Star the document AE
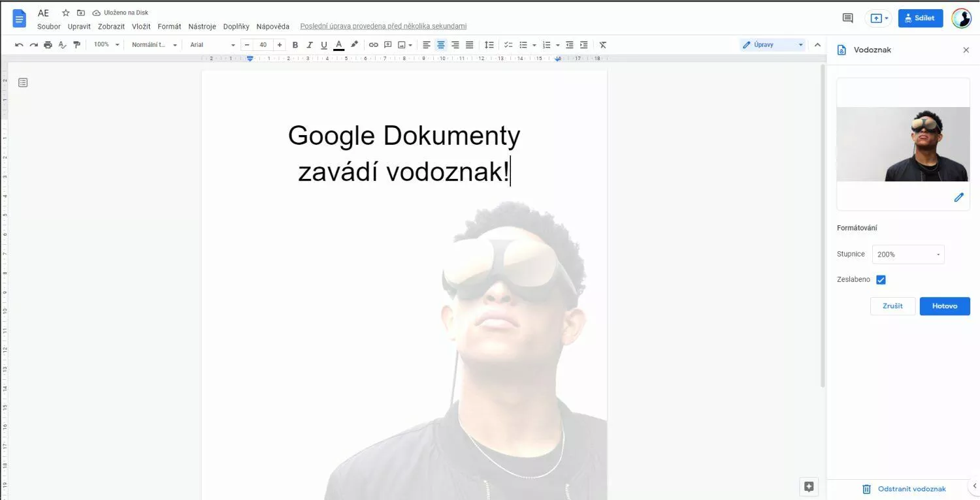Screen dimensions: 980x500 (65, 13)
